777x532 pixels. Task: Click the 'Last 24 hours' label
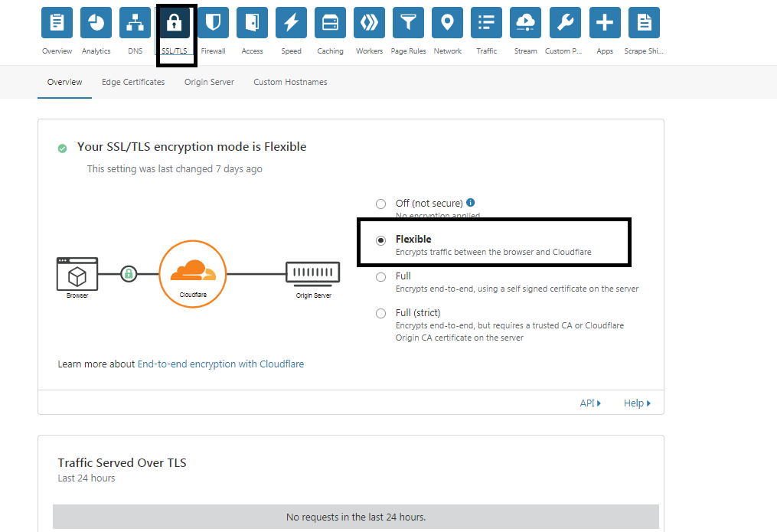point(87,478)
